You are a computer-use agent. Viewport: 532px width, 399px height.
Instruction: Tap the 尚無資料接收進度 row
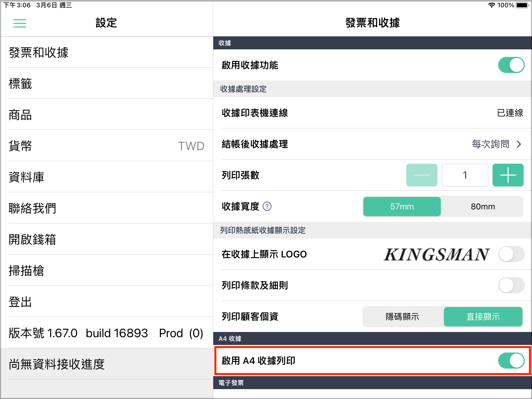(x=107, y=364)
